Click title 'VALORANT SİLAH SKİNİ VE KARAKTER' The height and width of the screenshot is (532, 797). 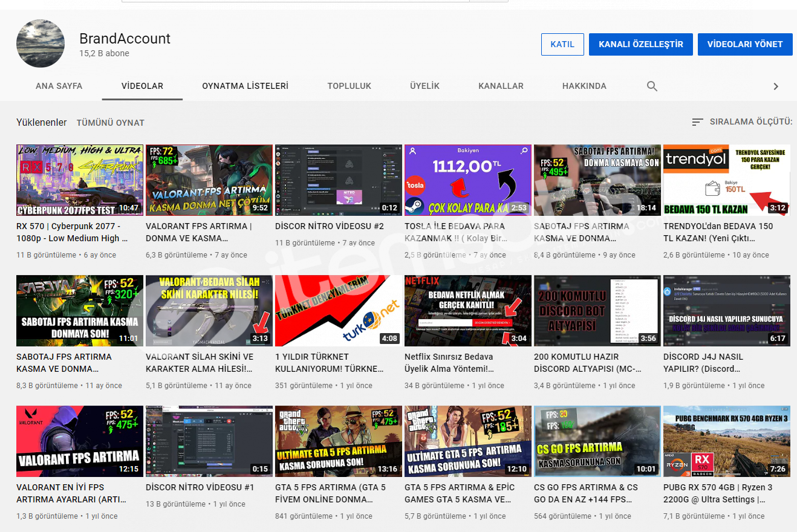point(200,363)
